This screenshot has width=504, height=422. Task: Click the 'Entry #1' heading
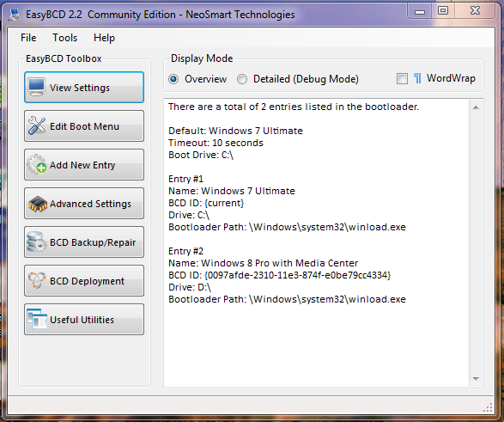pyautogui.click(x=185, y=179)
